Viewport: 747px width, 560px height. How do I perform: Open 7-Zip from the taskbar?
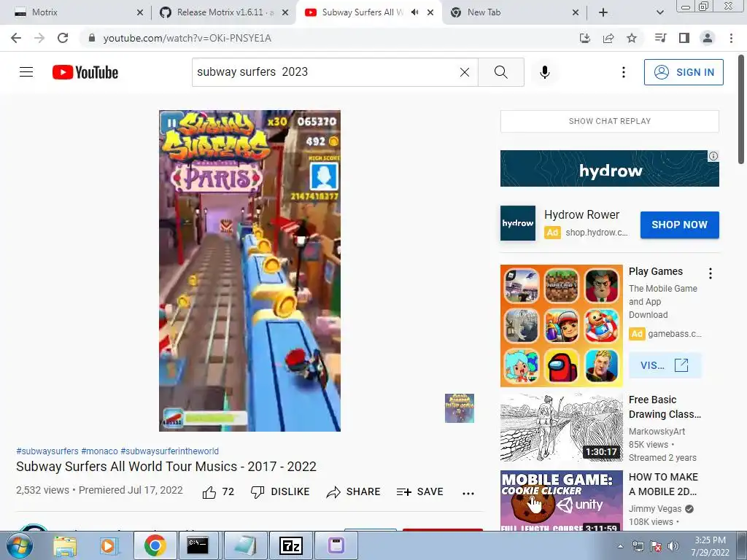tap(290, 545)
